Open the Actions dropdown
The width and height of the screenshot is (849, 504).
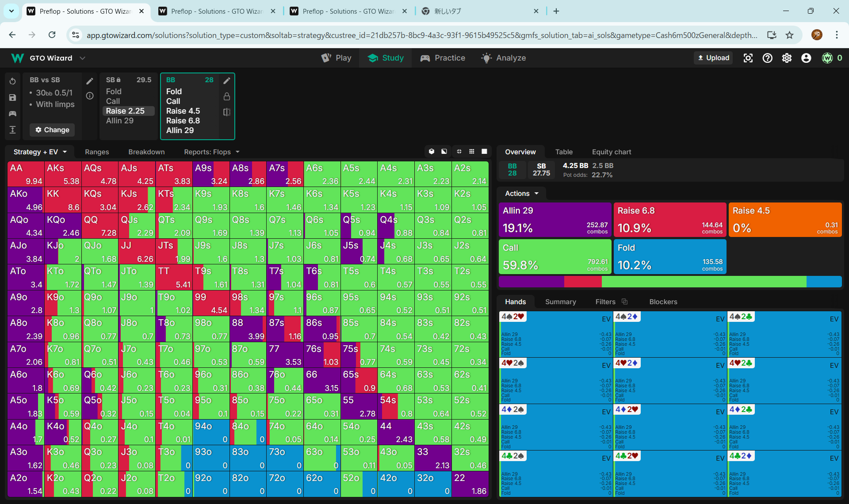(x=522, y=193)
